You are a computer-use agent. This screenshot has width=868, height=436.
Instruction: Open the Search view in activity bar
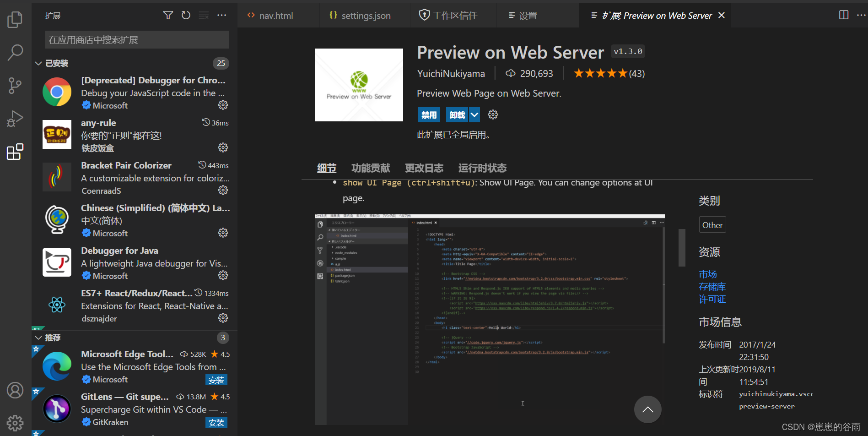[15, 52]
